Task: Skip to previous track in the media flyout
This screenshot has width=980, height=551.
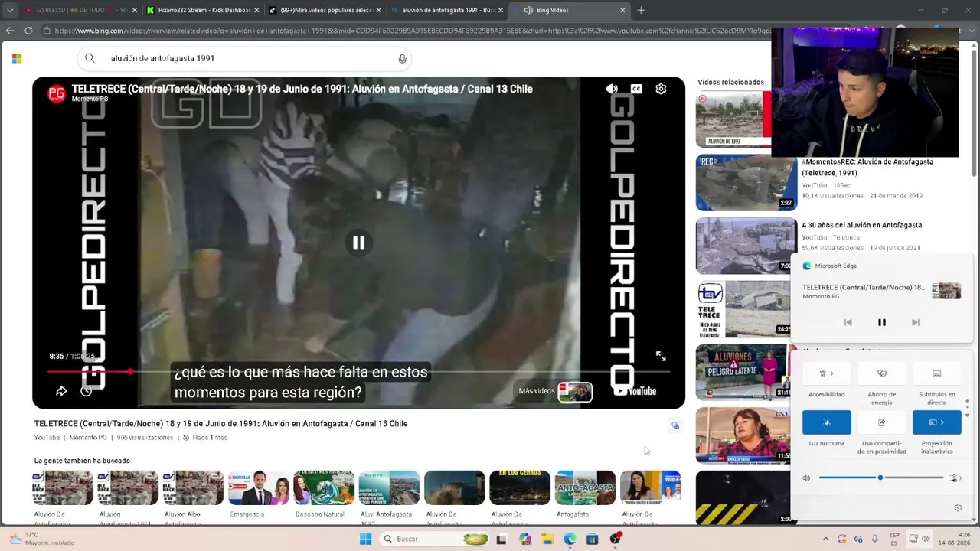Action: click(848, 322)
